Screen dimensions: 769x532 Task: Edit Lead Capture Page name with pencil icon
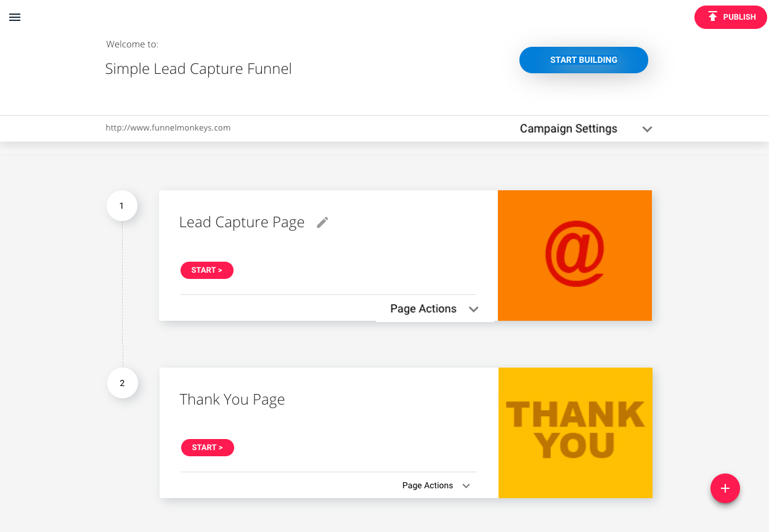[322, 222]
